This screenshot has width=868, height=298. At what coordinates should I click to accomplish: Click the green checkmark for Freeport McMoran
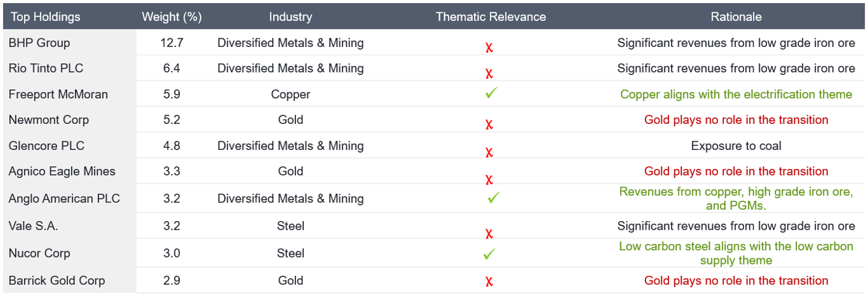(x=491, y=93)
